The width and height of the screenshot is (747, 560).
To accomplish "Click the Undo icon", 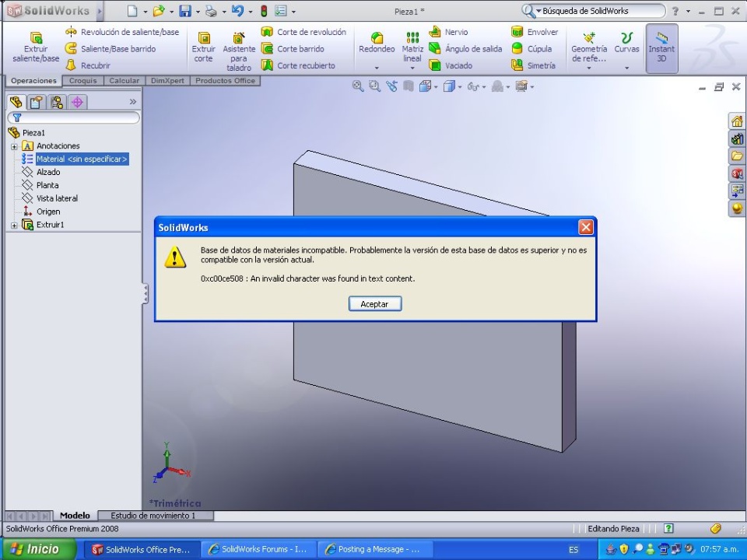I will point(237,11).
